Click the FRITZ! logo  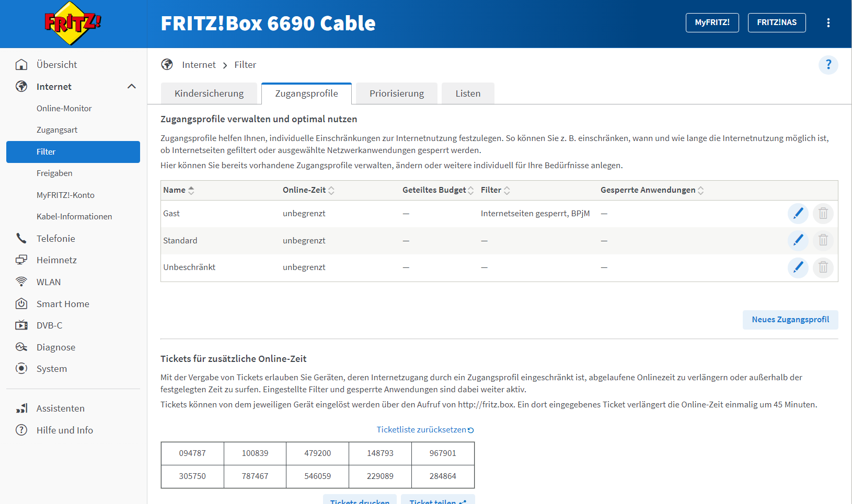point(73,24)
